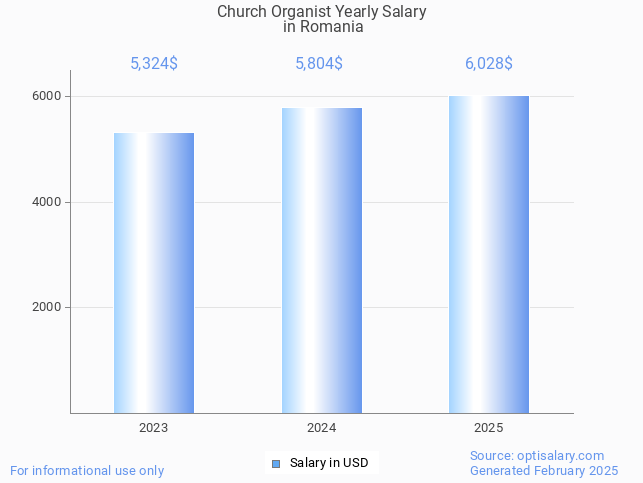Click the "Salary in USD" legend label

[x=329, y=463]
